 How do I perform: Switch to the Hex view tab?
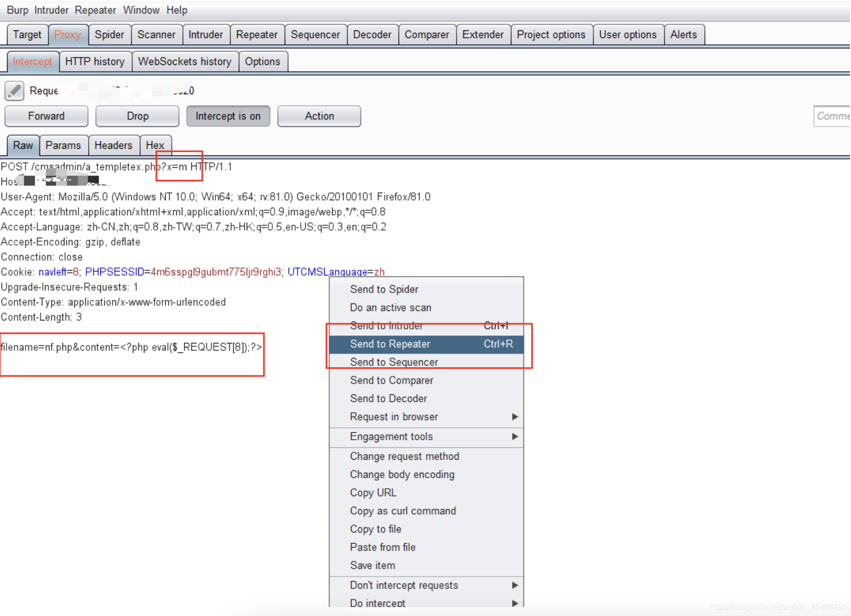(x=155, y=145)
